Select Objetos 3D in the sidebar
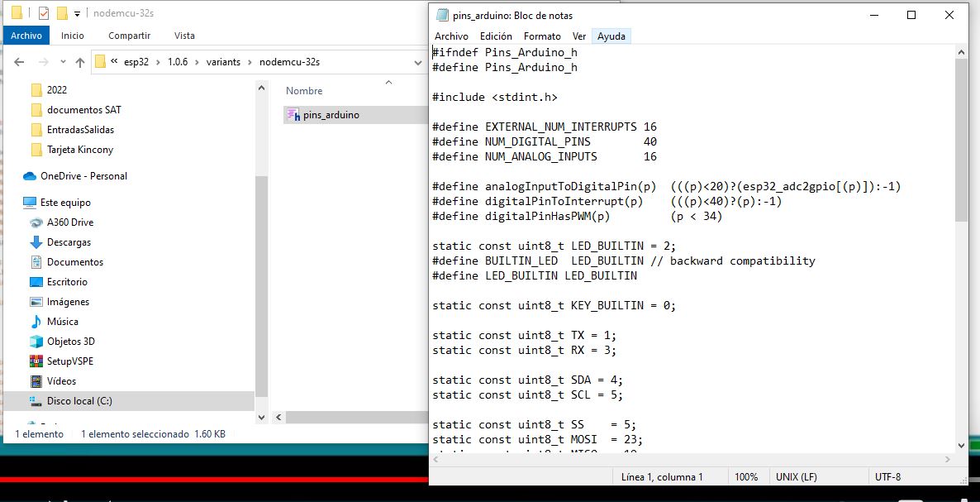Viewport: 980px width, 502px height. (70, 342)
